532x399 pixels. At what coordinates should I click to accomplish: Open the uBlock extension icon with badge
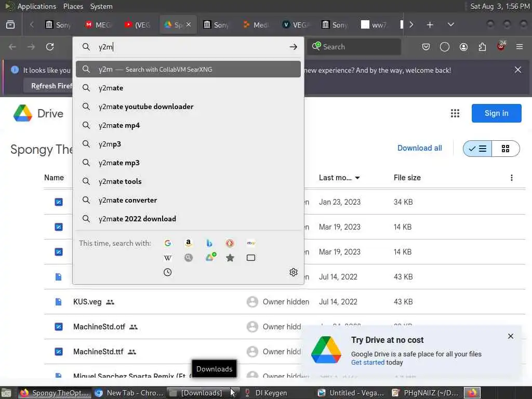tap(501, 46)
